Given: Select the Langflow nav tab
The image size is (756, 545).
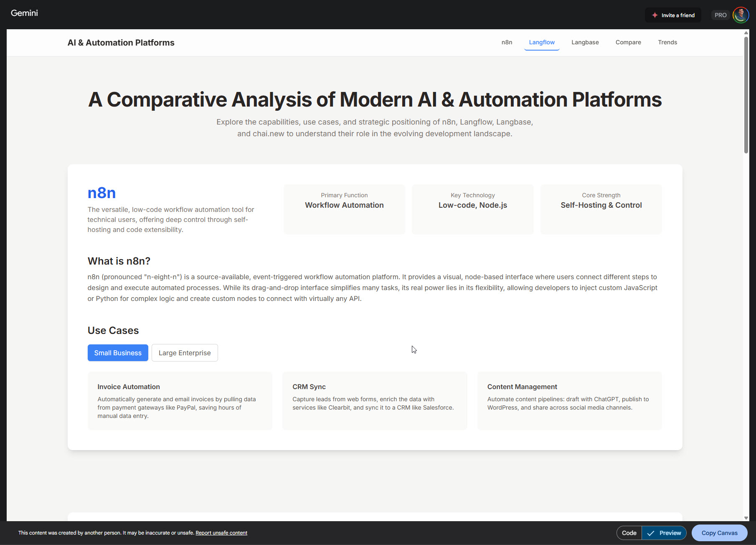Looking at the screenshot, I should 542,42.
